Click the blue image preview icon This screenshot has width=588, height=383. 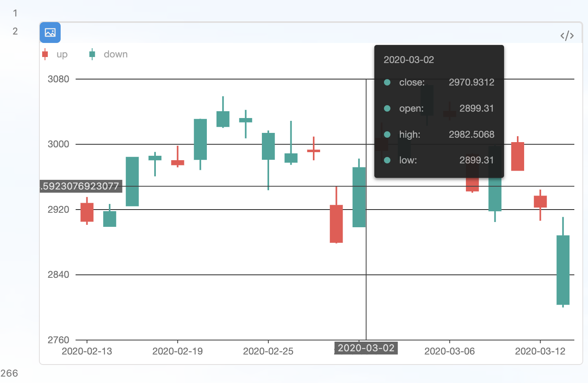point(50,33)
